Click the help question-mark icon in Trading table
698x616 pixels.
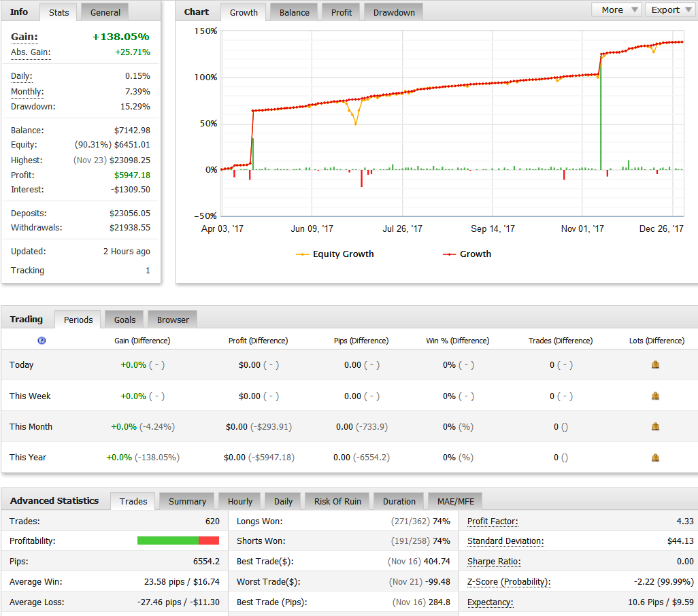click(42, 341)
